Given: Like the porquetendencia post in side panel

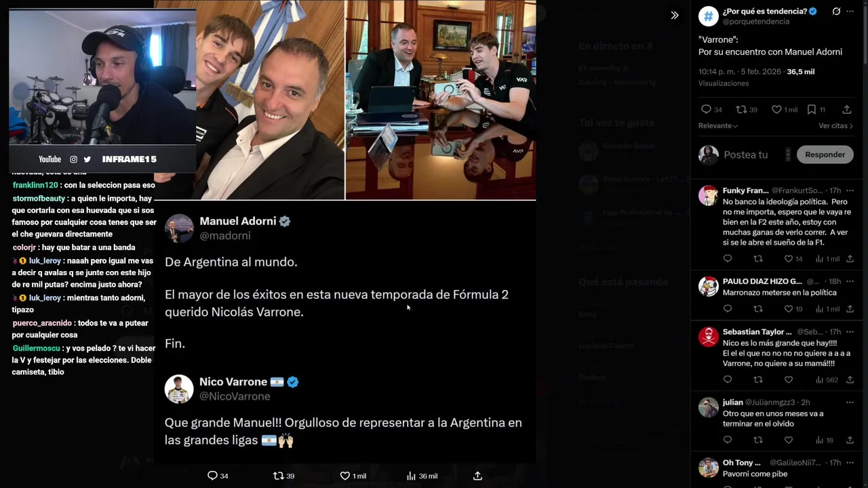Looking at the screenshot, I should 776,109.
